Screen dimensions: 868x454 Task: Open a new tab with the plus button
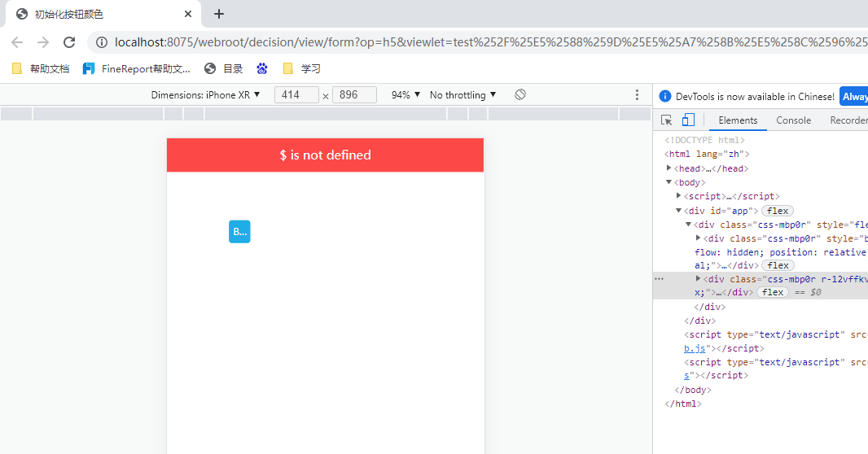click(x=219, y=14)
